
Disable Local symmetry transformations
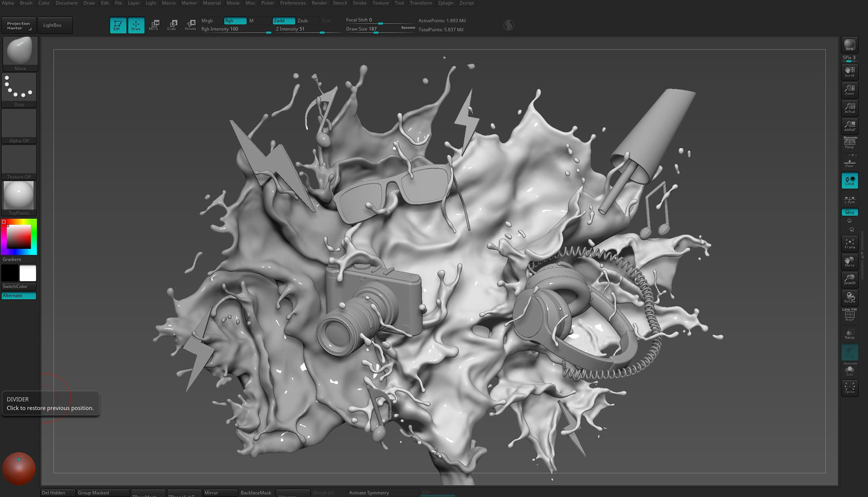[x=849, y=181]
